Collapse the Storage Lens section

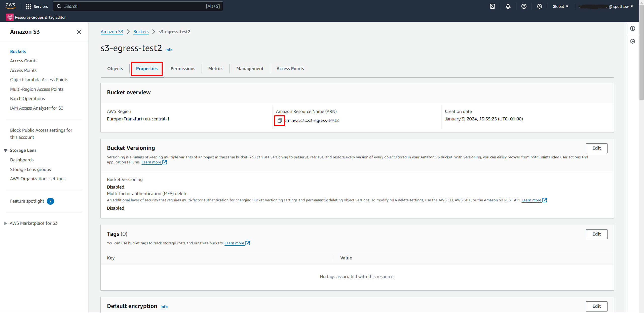(x=5, y=150)
